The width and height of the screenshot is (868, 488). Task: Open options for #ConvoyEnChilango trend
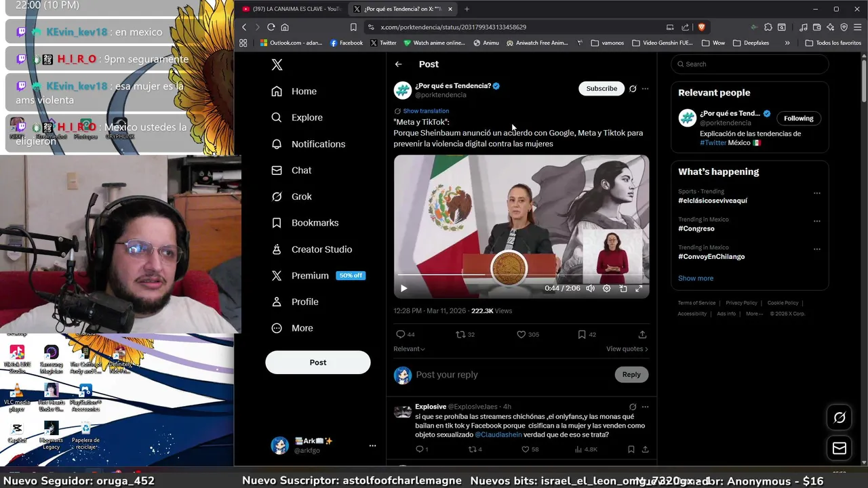(816, 249)
